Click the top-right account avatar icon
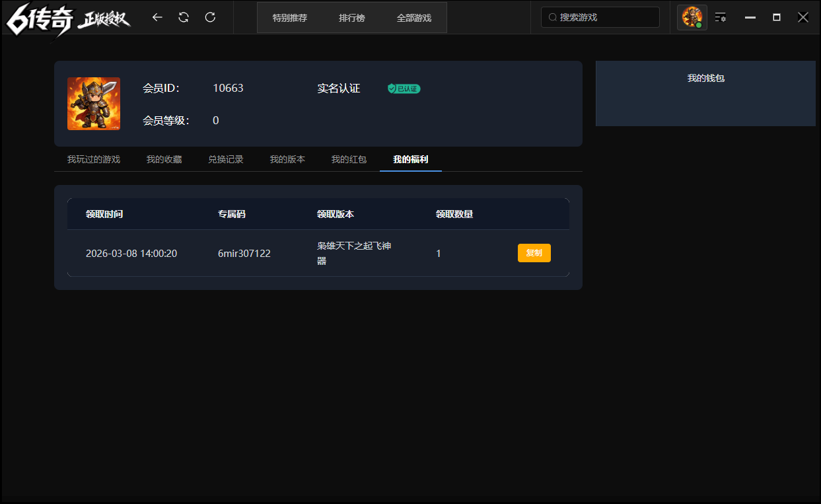The image size is (821, 504). [x=692, y=17]
